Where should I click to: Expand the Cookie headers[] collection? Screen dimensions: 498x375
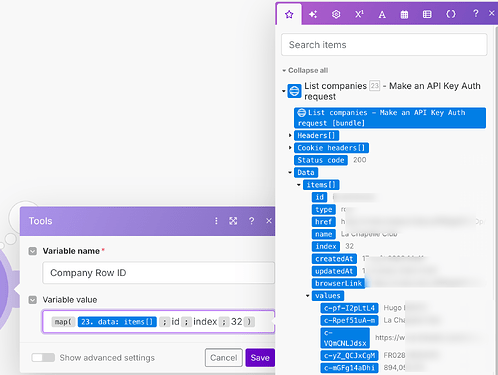click(290, 148)
